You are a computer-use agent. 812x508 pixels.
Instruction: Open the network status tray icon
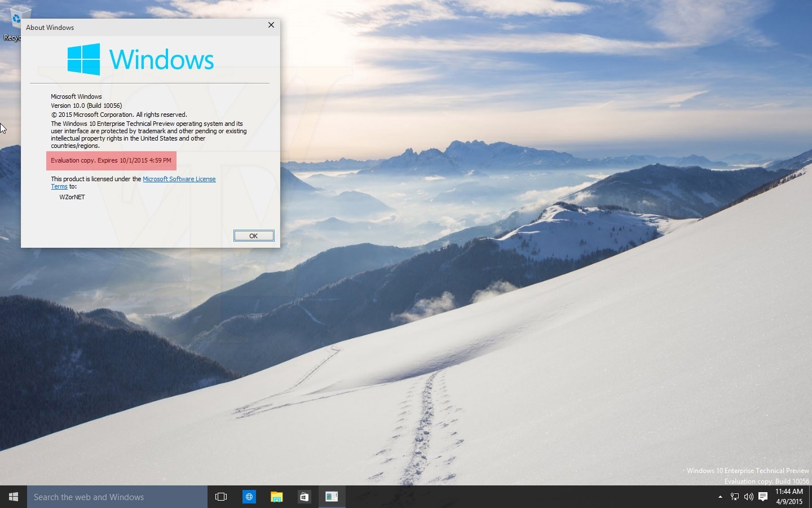(x=734, y=497)
